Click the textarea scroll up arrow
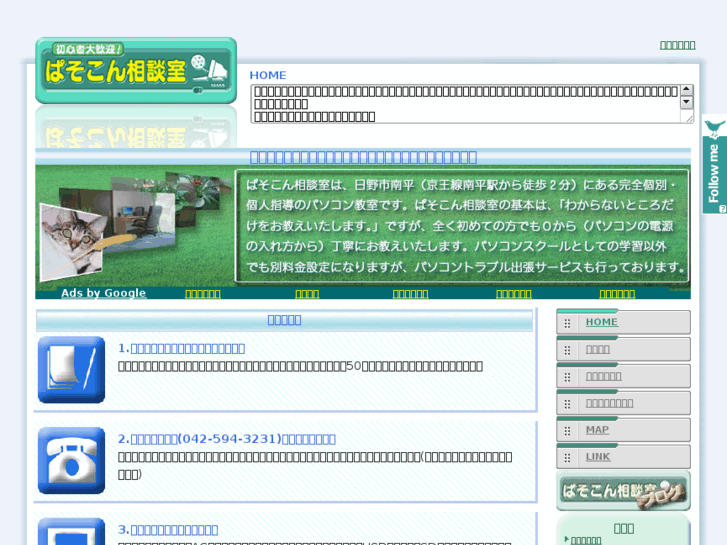Screen dimensions: 727x545 (x=686, y=90)
